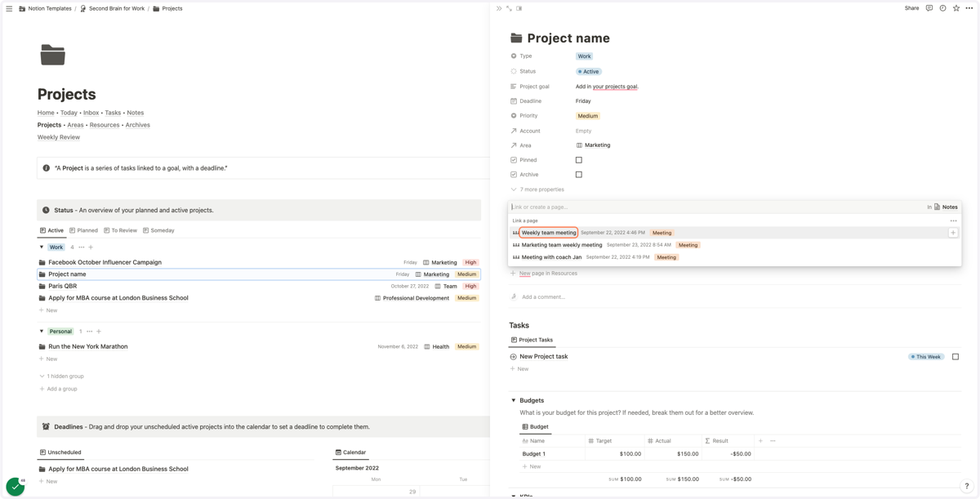Viewport: 980px width, 499px height.
Task: Switch the peek view mode icon
Action: click(519, 8)
